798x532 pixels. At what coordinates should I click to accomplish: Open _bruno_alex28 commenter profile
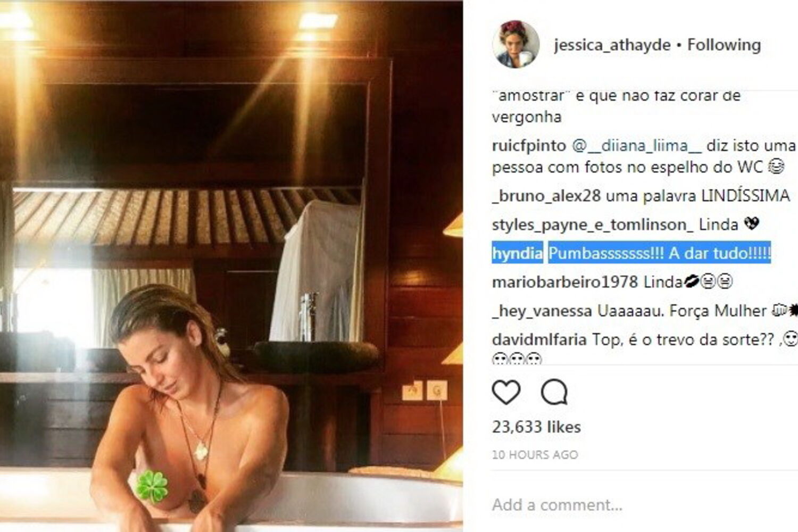click(x=546, y=196)
